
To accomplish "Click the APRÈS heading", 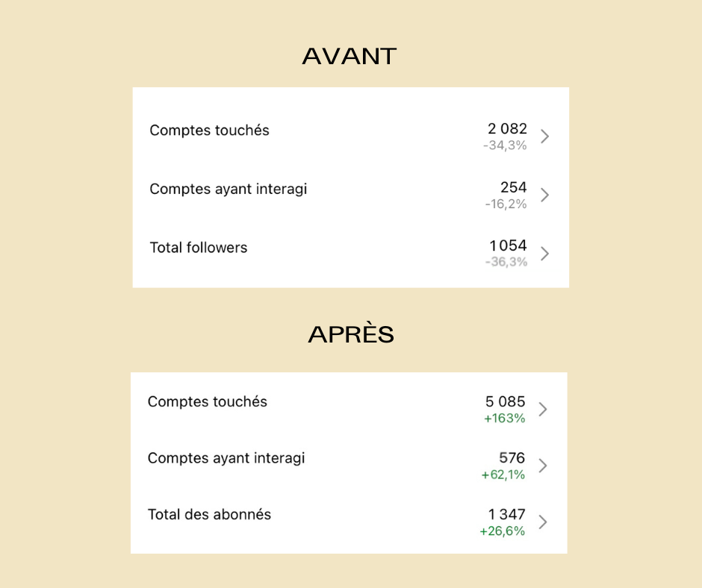I will pyautogui.click(x=351, y=334).
